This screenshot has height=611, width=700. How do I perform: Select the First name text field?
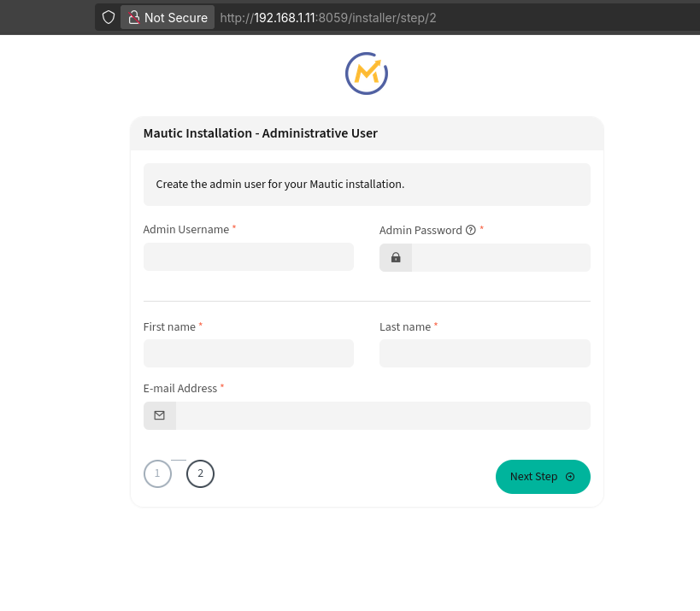pyautogui.click(x=248, y=354)
